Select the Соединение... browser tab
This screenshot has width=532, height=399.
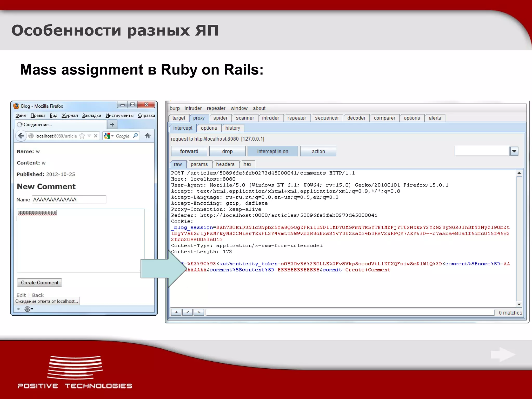[x=61, y=125]
